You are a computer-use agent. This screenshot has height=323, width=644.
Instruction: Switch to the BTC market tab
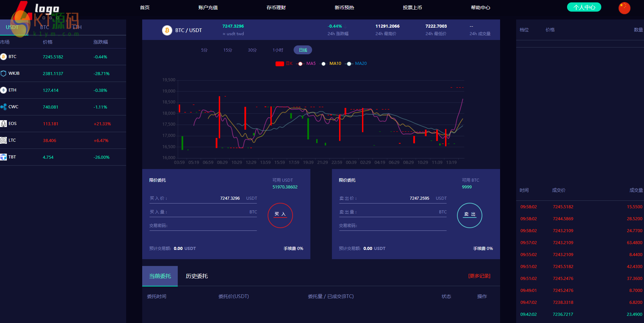(x=45, y=27)
